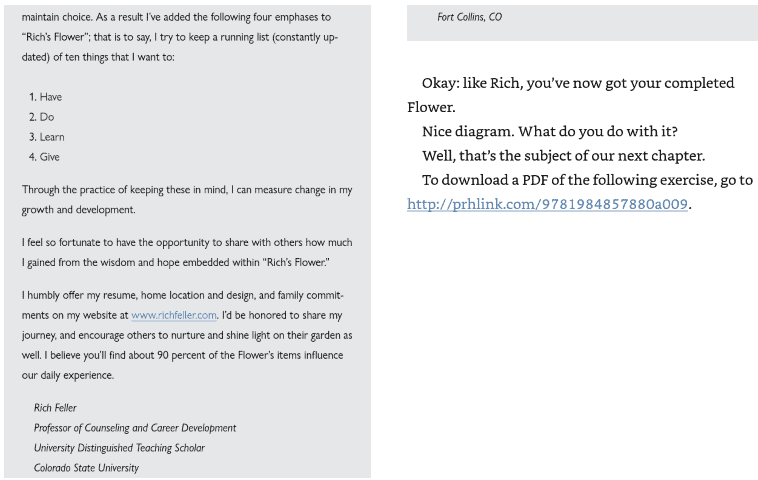Click the list item "4. Give"
Viewport: 758px width, 480px height.
pos(44,157)
